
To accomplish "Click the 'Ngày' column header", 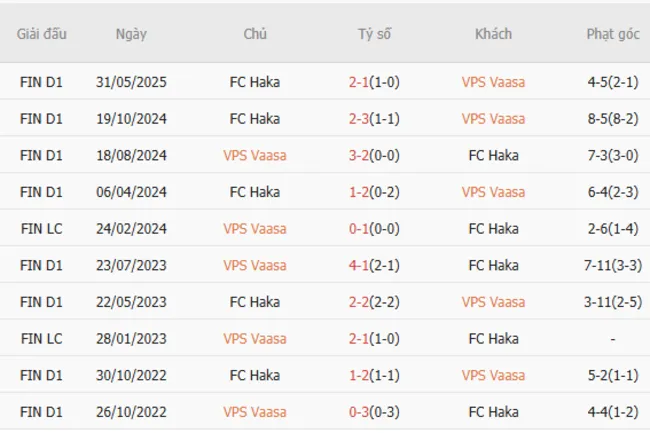I will (x=131, y=34).
